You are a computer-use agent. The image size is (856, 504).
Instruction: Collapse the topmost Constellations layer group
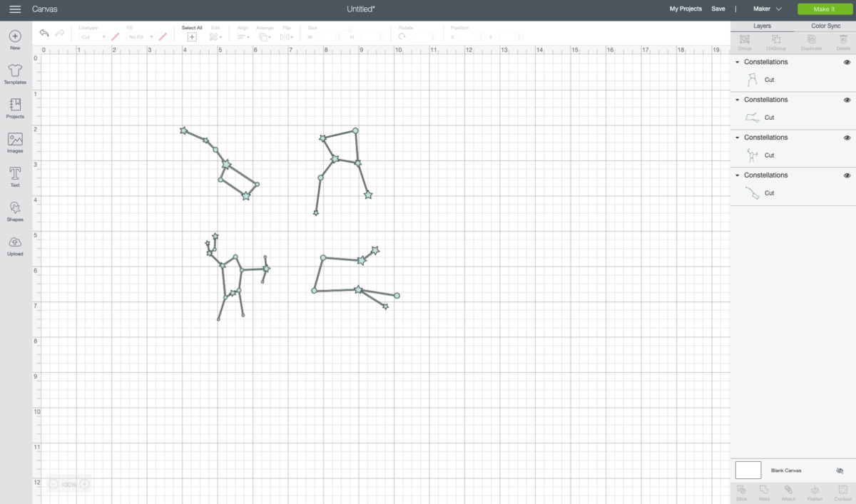[x=738, y=62]
